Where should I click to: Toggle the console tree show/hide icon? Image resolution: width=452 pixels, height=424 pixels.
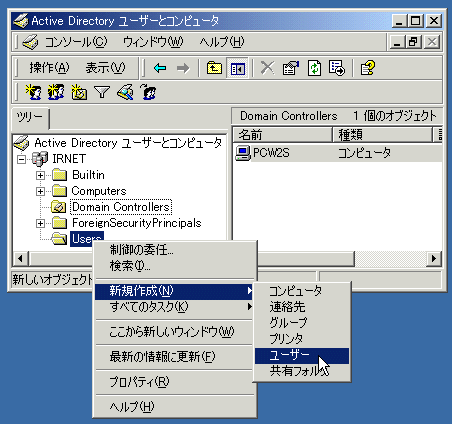click(x=237, y=68)
